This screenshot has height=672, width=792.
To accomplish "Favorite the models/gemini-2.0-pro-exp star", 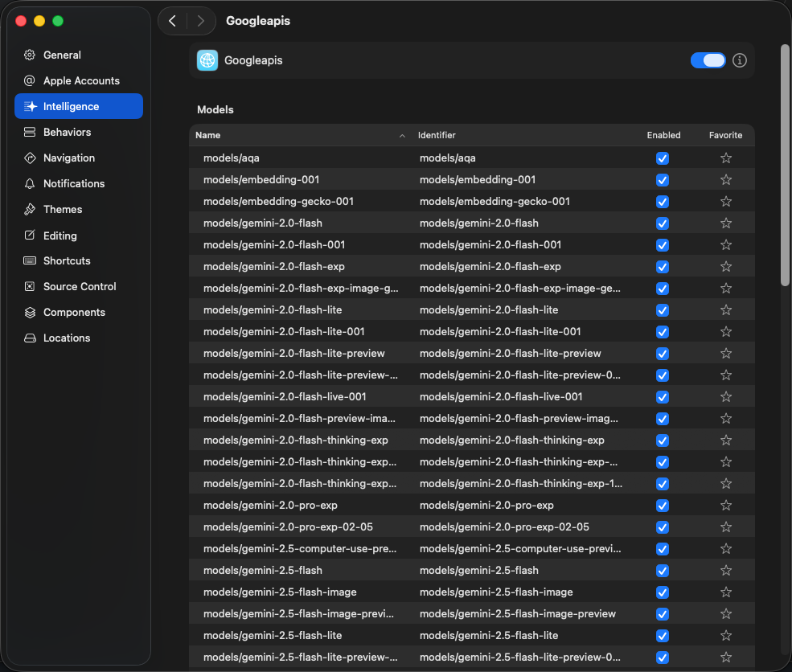I will pos(726,506).
